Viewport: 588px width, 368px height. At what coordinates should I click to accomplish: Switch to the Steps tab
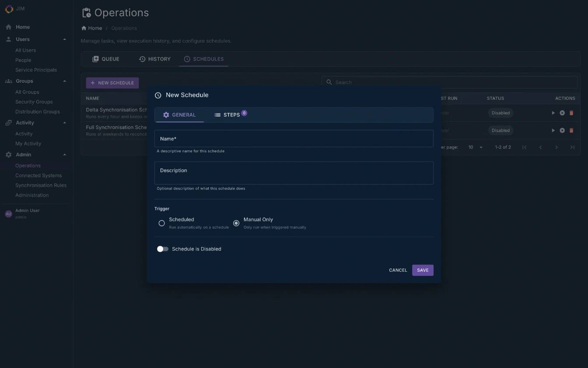tap(231, 115)
